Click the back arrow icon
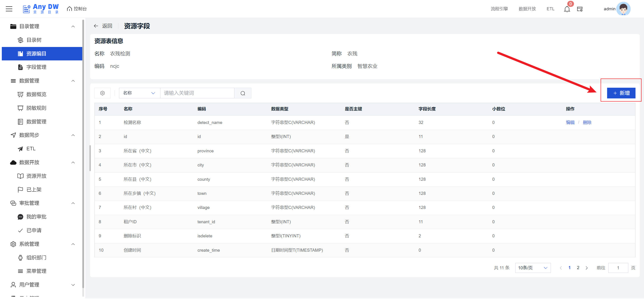The height and width of the screenshot is (302, 644). pos(96,26)
